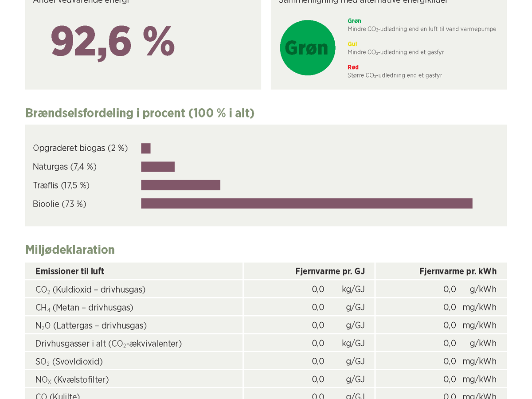
Task: Click the Brændselsfordeling i procent heading
Action: [140, 113]
